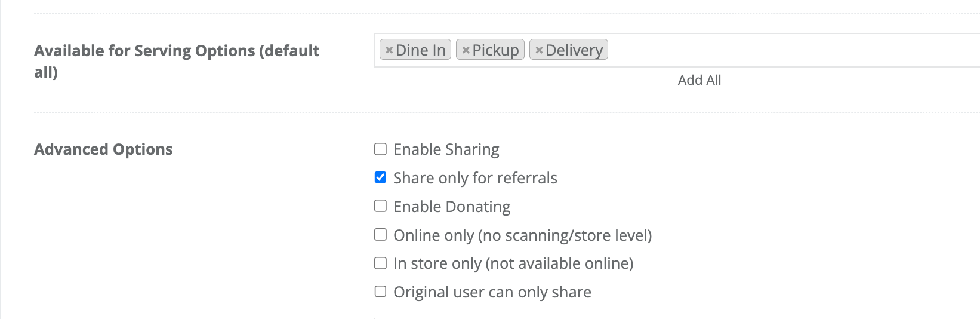
Task: Remove the Pickup tag using its x
Action: pos(466,50)
